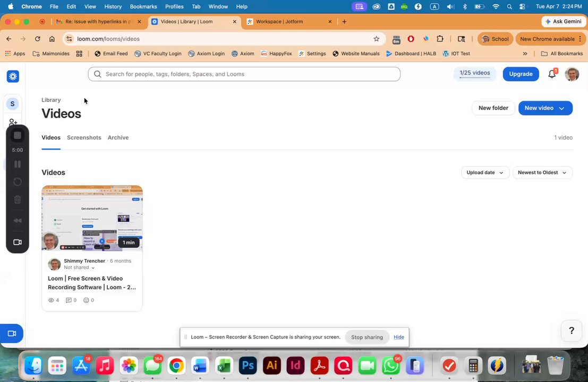The height and width of the screenshot is (382, 588).
Task: Click the Upgrade button
Action: coord(521,74)
